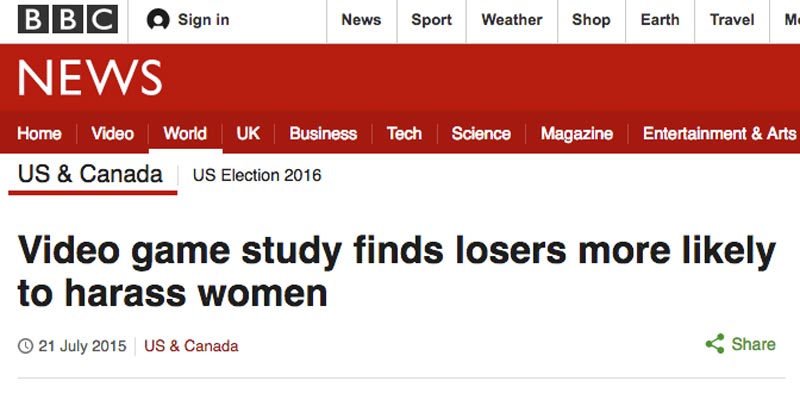Click the clock icon beside the date
Viewport: 800px width, 412px height.
(26, 346)
